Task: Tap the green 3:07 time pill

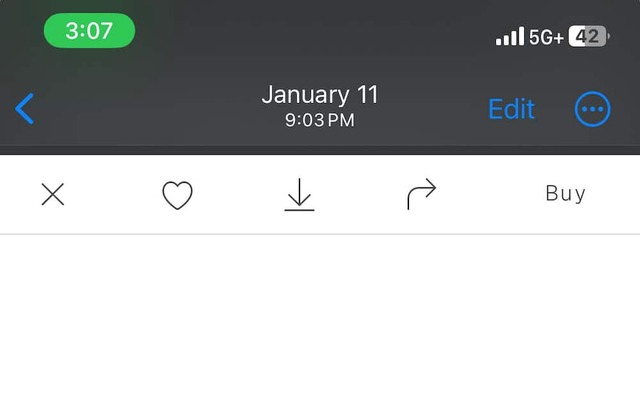Action: pyautogui.click(x=89, y=31)
